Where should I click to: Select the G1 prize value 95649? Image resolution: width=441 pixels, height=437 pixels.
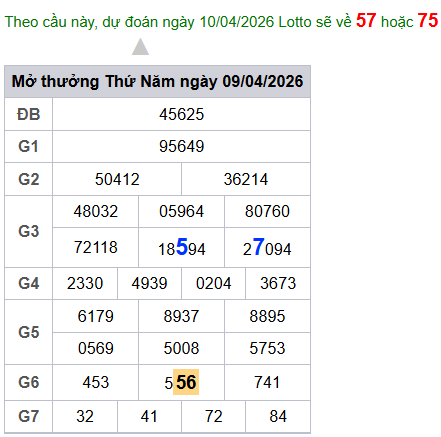[181, 146]
